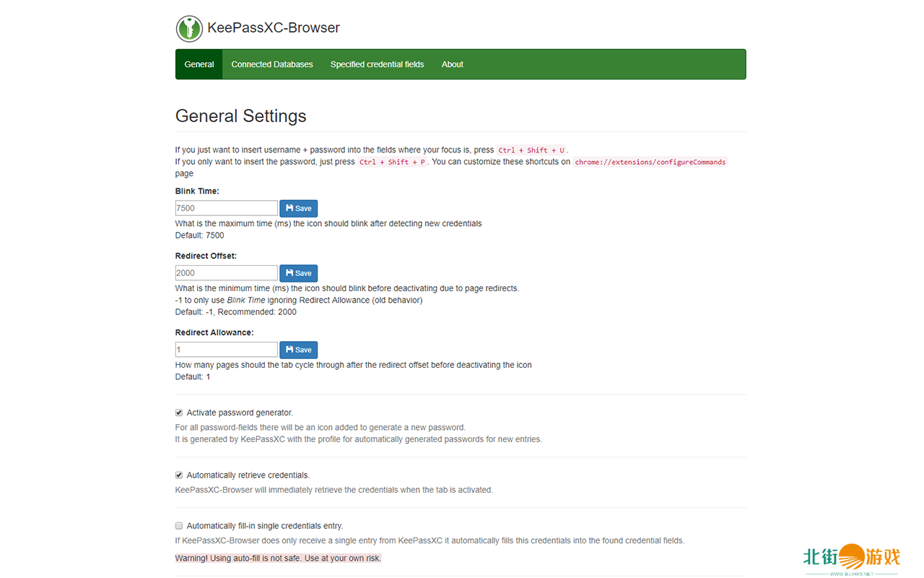
Task: Click the Save button for Redirect Allowance
Action: coord(298,350)
